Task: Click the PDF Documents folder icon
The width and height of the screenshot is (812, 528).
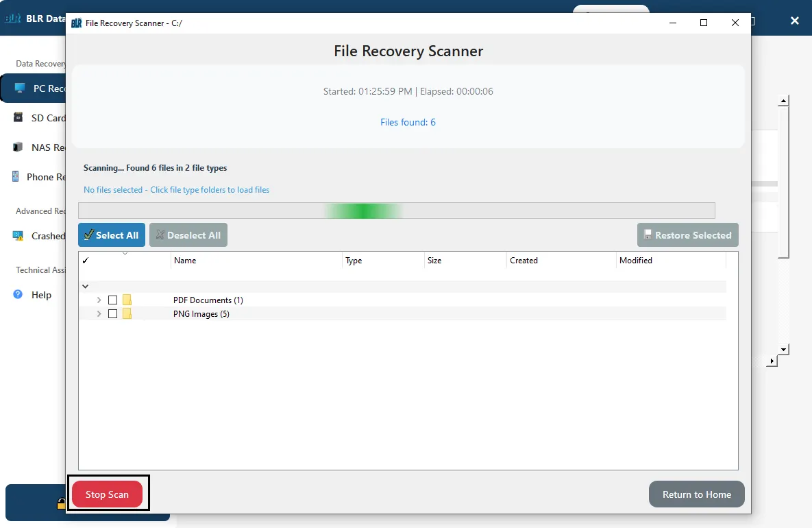Action: point(127,300)
